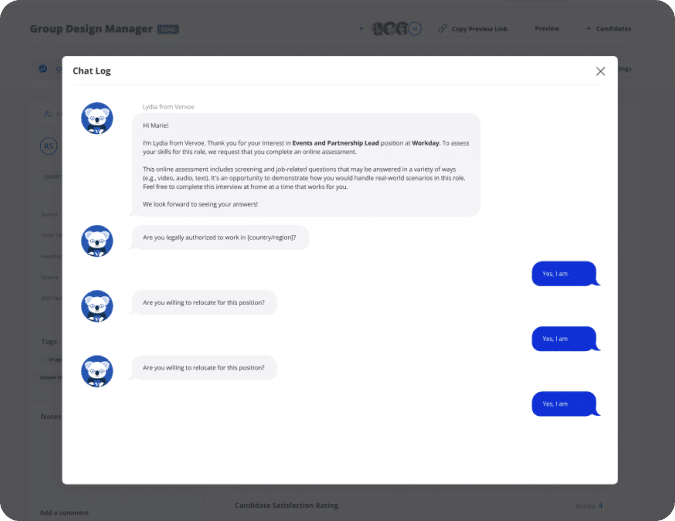Click the 'legally authorized to work' question bubble

(x=220, y=237)
